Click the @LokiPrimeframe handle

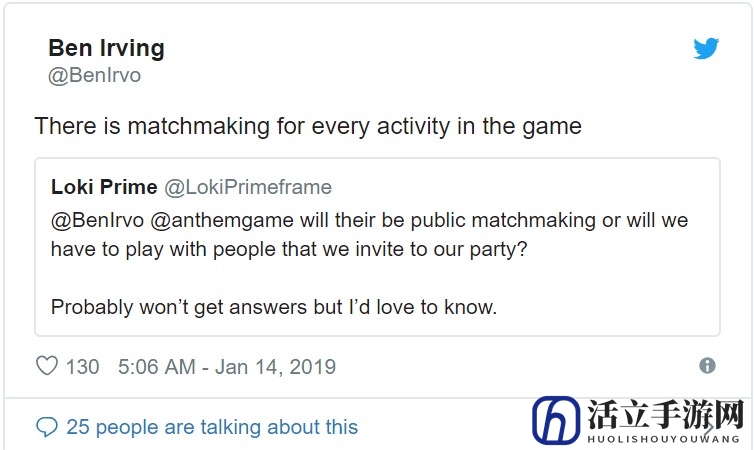[x=248, y=187]
